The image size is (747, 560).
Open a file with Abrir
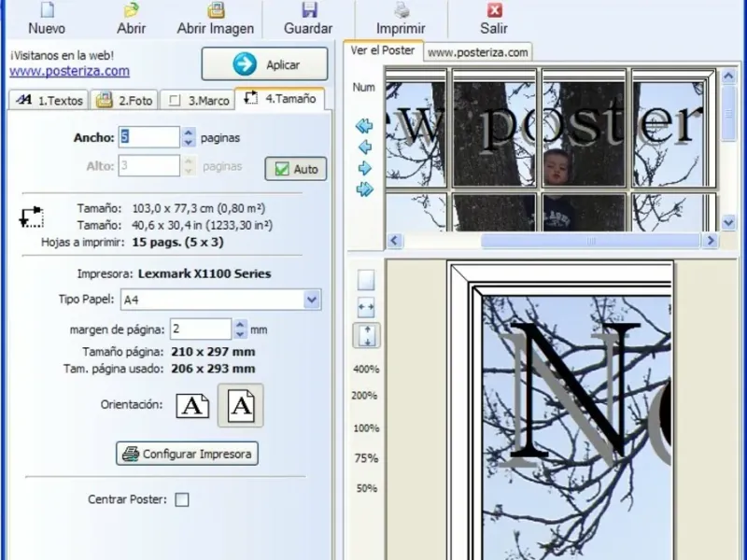click(x=131, y=19)
